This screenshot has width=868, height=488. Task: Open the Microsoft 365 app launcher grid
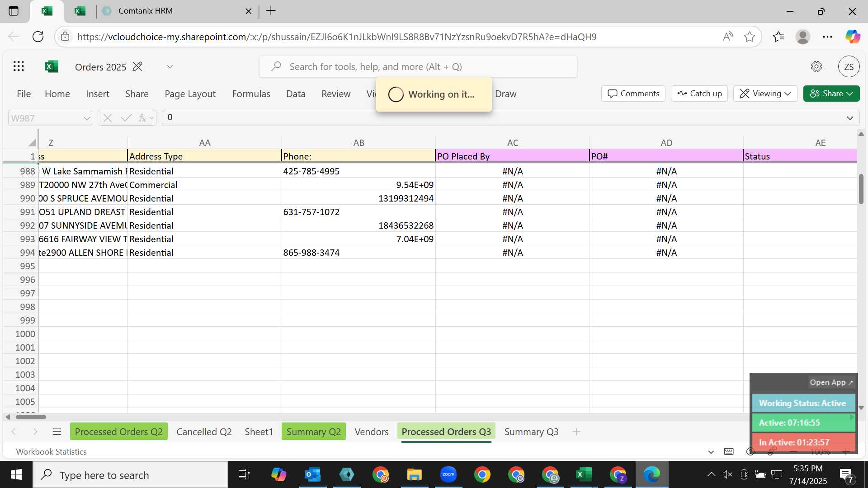tap(19, 66)
